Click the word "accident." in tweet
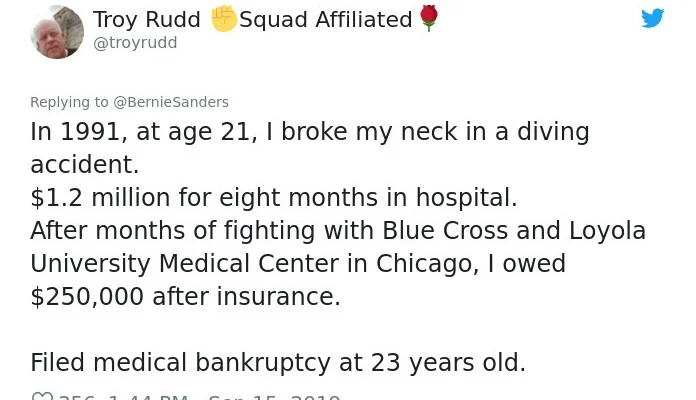Image resolution: width=696 pixels, height=400 pixels. 84,165
